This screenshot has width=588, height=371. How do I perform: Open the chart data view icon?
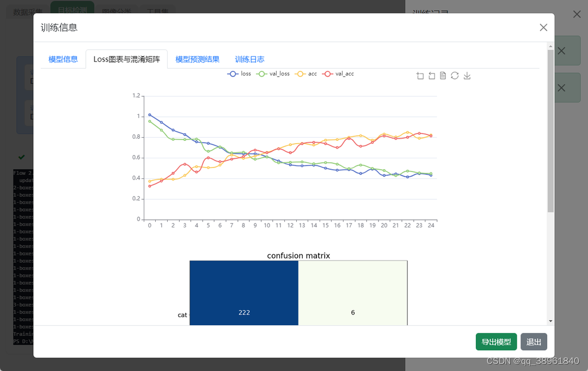pos(443,76)
